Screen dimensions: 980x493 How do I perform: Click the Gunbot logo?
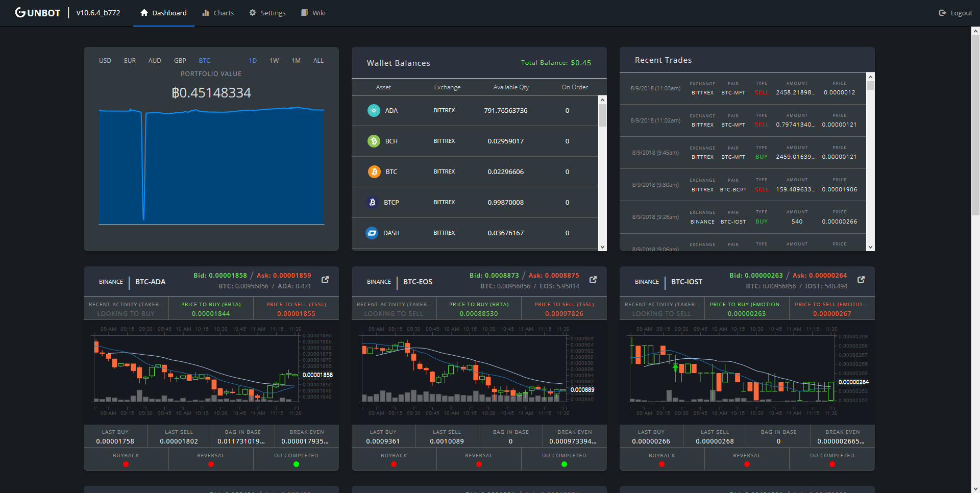(x=38, y=13)
